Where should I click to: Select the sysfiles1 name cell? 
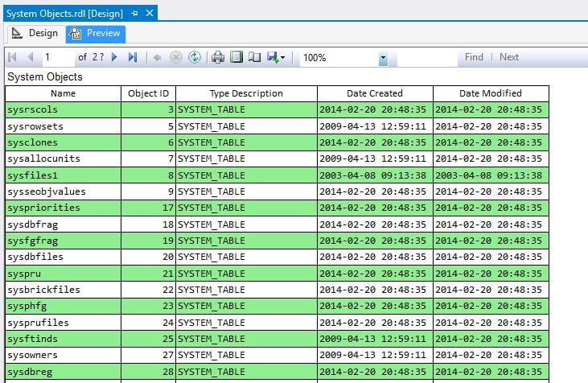[63, 175]
